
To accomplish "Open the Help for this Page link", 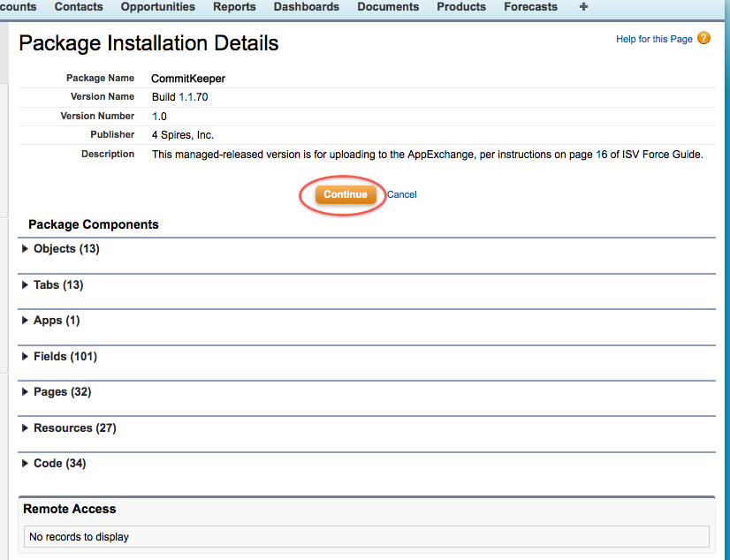I will pyautogui.click(x=654, y=39).
